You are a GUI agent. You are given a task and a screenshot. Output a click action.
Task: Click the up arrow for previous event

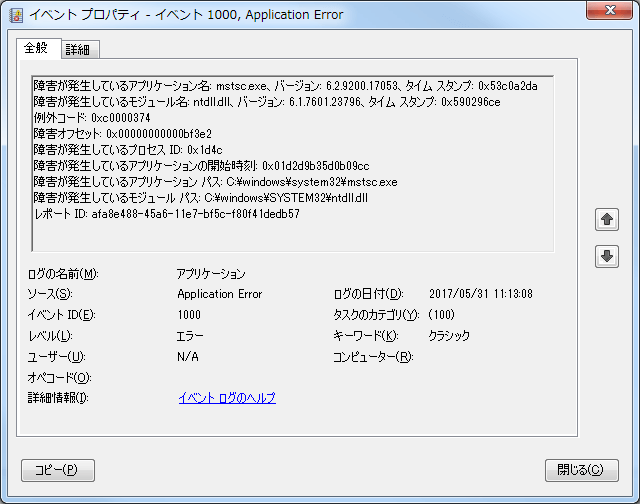click(x=606, y=219)
